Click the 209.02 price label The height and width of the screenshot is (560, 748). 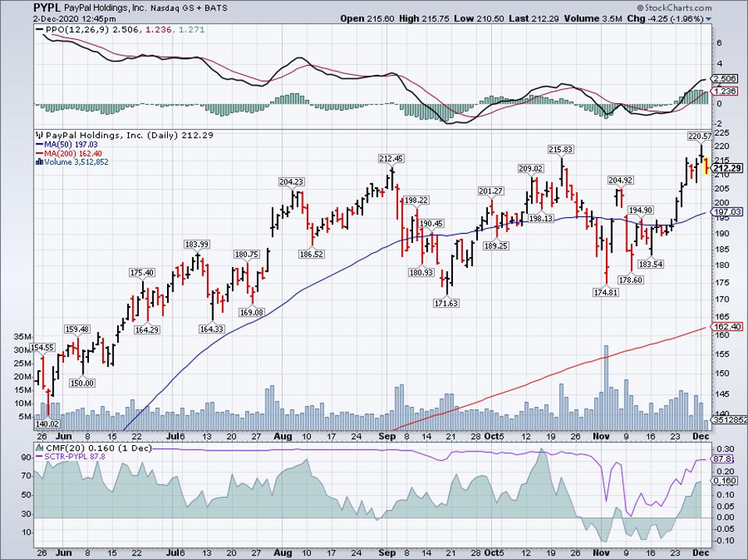[531, 169]
